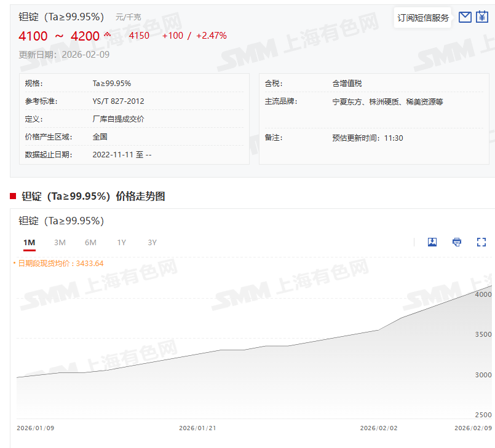Open the 3Y price history tab
Image resolution: width=495 pixels, height=448 pixels.
(x=152, y=243)
